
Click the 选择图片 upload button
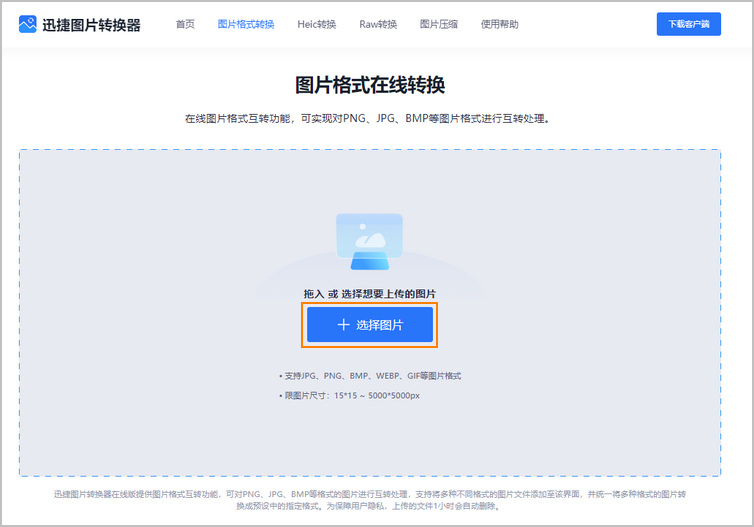click(x=370, y=325)
